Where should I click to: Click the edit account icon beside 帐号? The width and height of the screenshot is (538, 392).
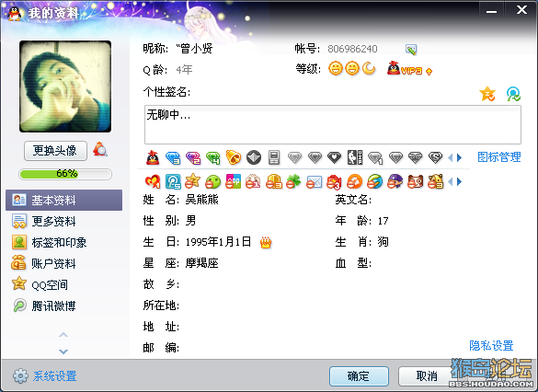(x=411, y=50)
